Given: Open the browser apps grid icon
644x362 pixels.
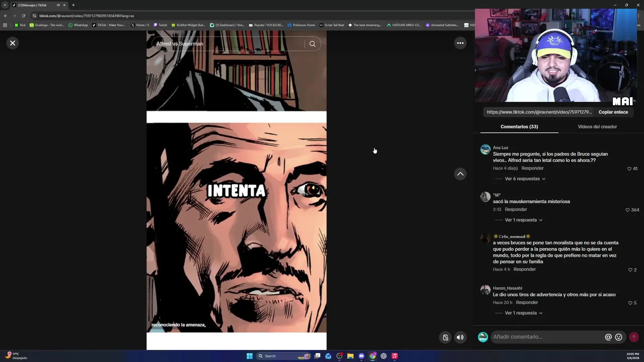Looking at the screenshot, I should (5, 25).
